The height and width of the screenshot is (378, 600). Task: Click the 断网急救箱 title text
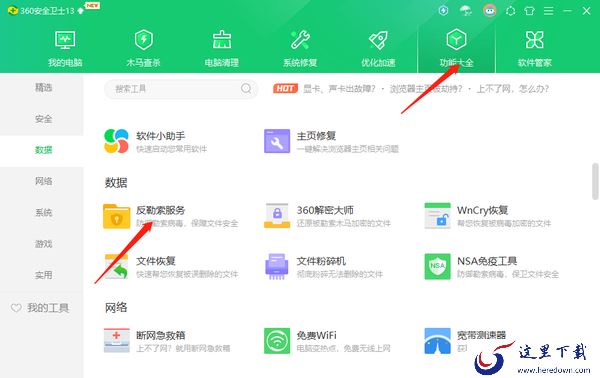tap(161, 335)
